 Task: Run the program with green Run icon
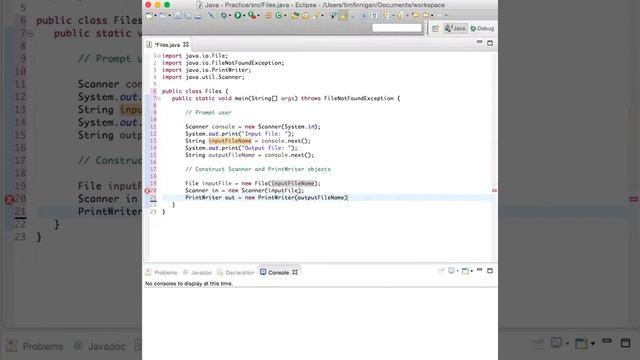[x=238, y=16]
